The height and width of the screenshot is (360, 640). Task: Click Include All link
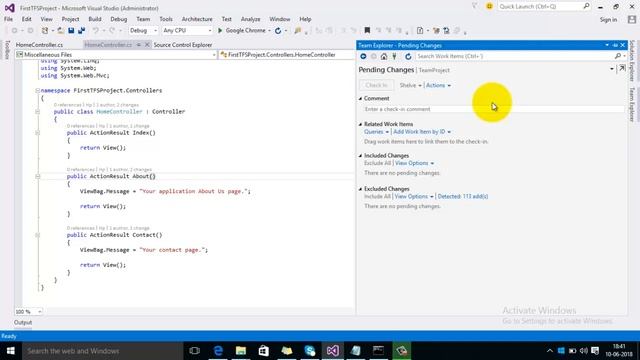point(377,196)
